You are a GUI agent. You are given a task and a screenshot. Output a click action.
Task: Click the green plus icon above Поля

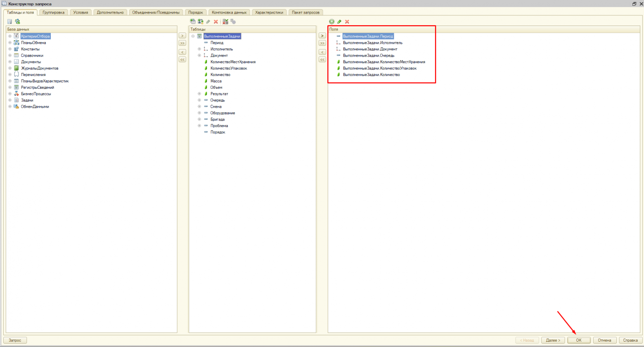click(x=331, y=21)
